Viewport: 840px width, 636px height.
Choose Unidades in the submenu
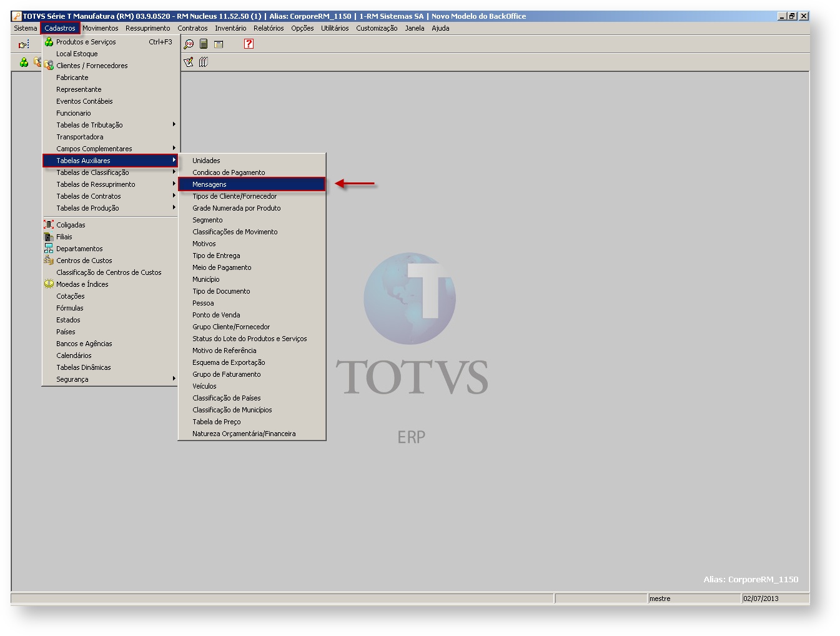coord(252,161)
